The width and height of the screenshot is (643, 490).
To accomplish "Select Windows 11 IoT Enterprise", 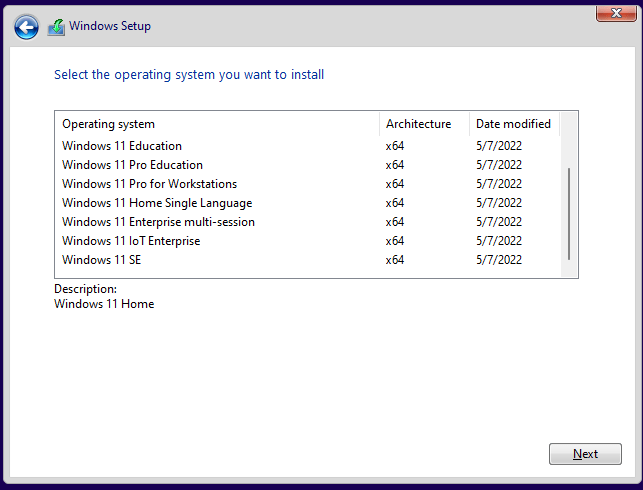I will tap(131, 241).
